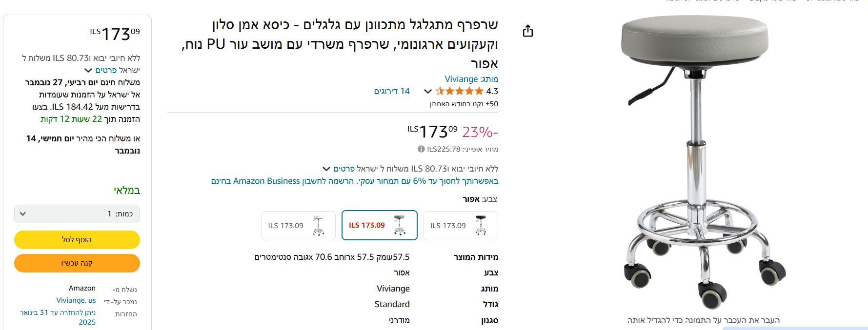The image size is (868, 330).
Task: Select the gray stool color option
Action: [380, 225]
